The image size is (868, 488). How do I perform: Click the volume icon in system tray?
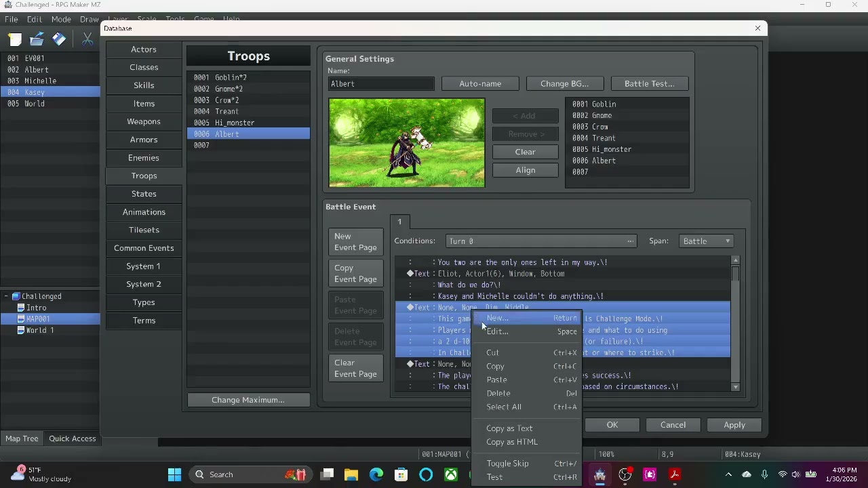pyautogui.click(x=795, y=474)
